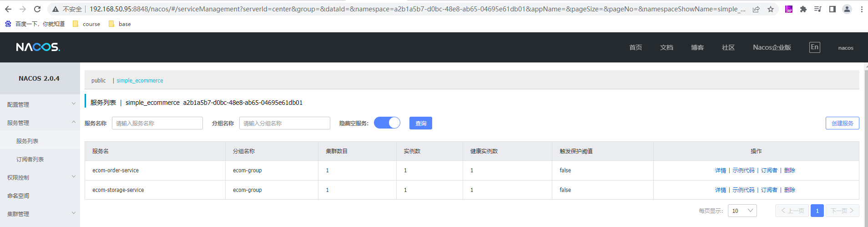Screen dimensions: 868x227
Task: Open 社区 in top navigation
Action: click(728, 47)
